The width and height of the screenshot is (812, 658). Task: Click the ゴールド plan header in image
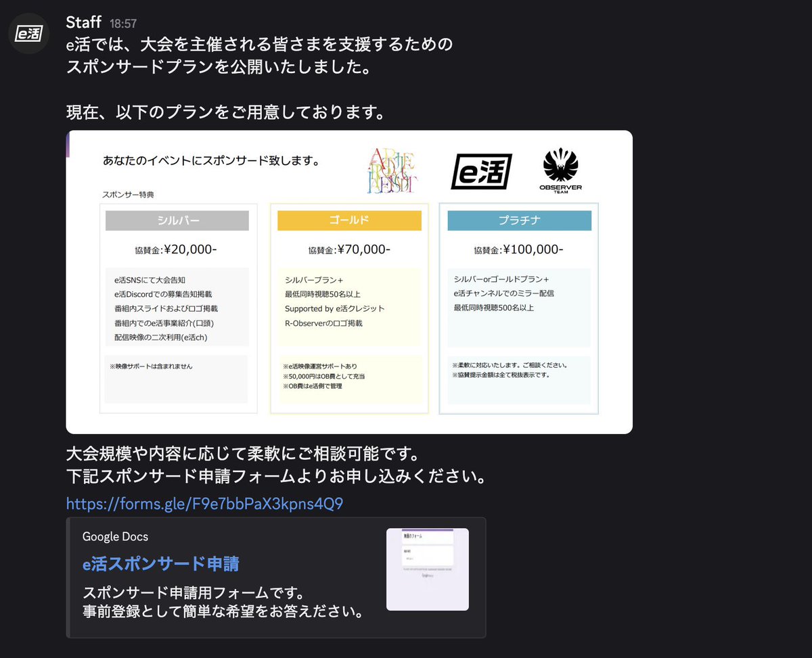tap(349, 221)
